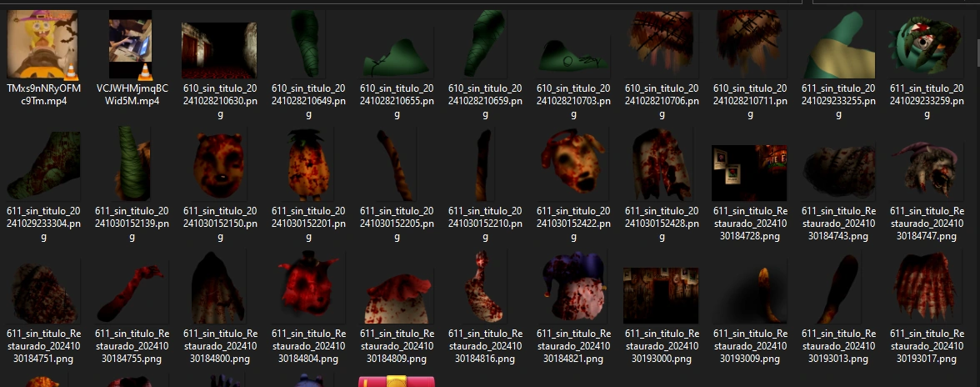Screen dimensions: 980x387
Task: Select green eyeball thumbnail 611_sin_titulo_20241029233259.png
Action: click(x=927, y=44)
